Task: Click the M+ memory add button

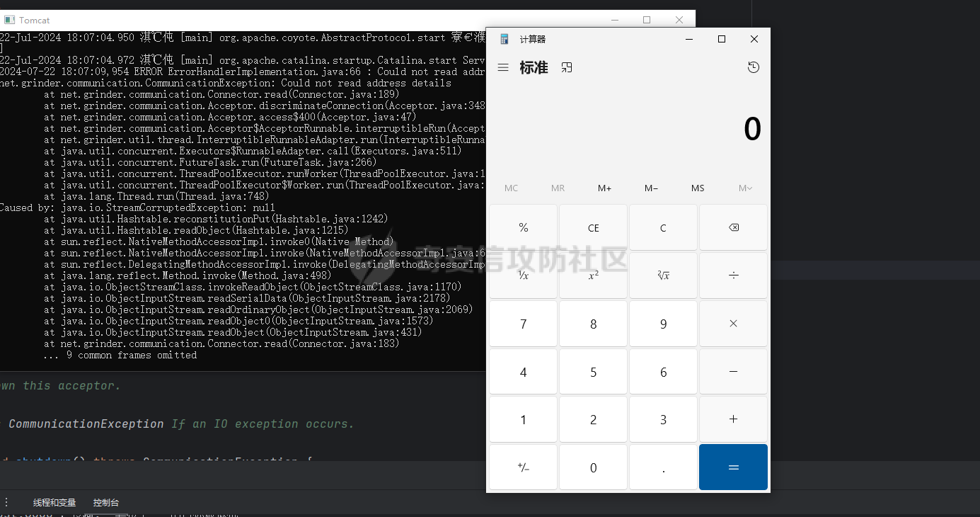Action: [x=604, y=188]
